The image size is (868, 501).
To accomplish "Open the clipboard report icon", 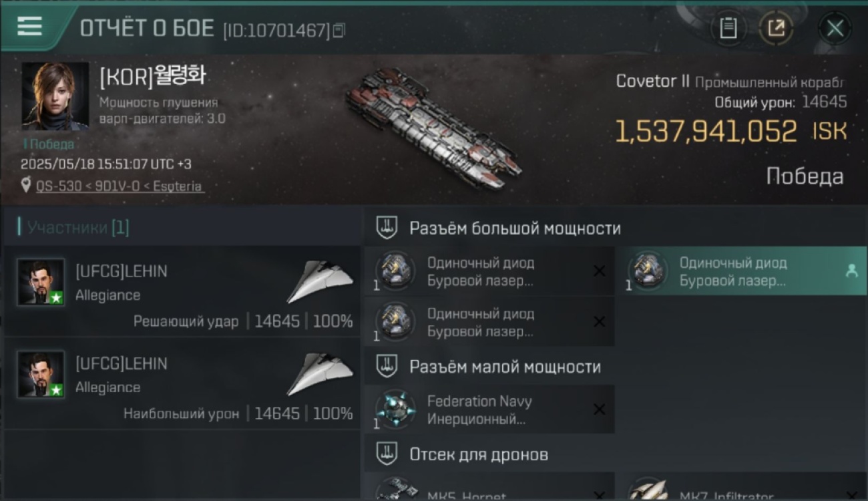I will click(728, 28).
